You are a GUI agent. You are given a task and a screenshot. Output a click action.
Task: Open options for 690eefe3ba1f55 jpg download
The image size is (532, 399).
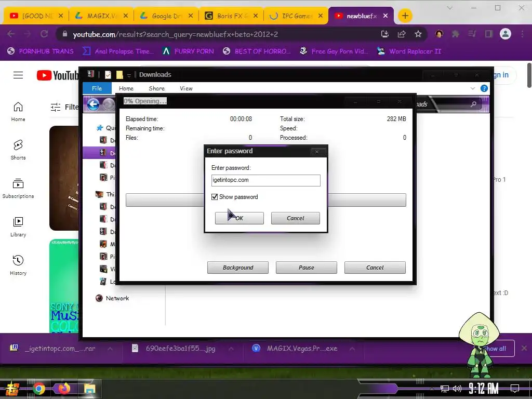[231, 349]
